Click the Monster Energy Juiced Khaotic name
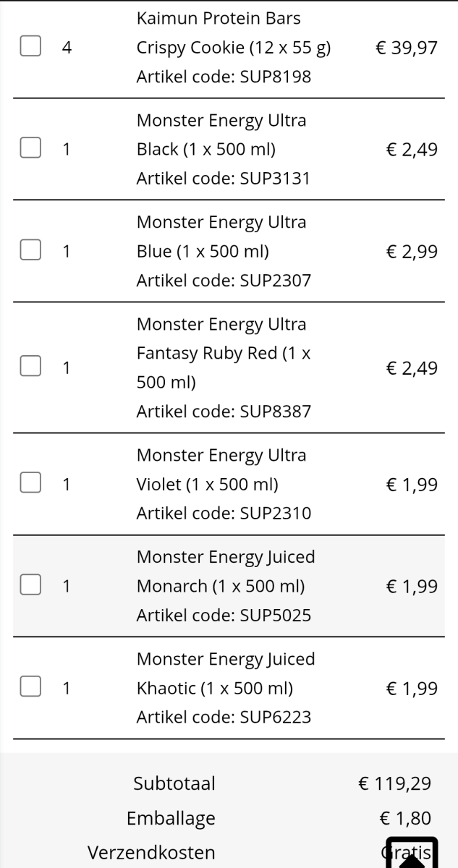Viewport: 458px width, 868px height. pyautogui.click(x=225, y=673)
